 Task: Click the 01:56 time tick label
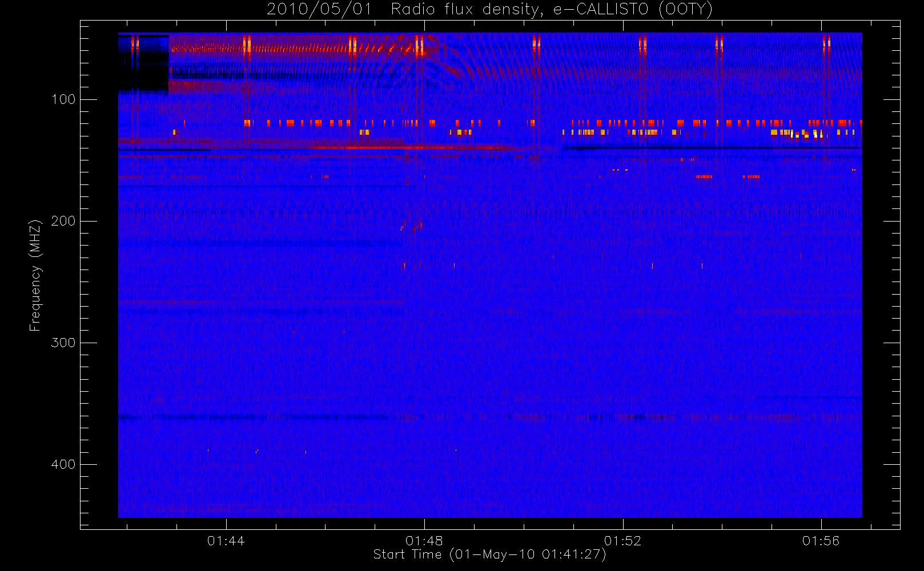(x=821, y=541)
